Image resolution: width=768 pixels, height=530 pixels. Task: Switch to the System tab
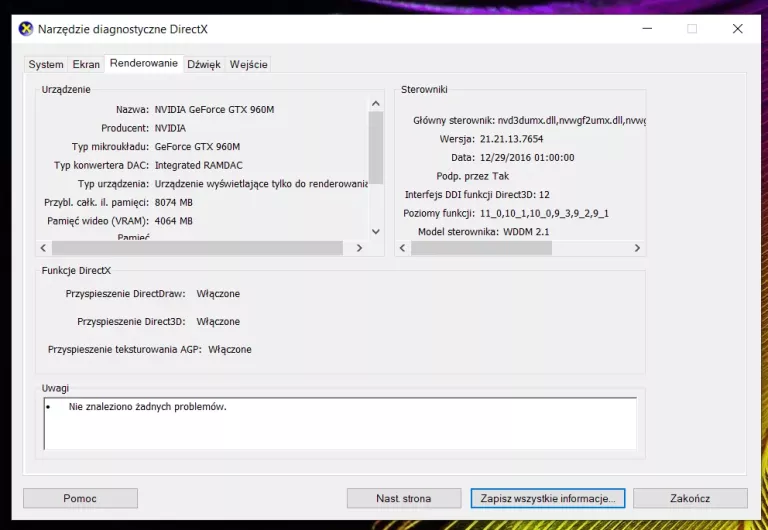pos(46,64)
